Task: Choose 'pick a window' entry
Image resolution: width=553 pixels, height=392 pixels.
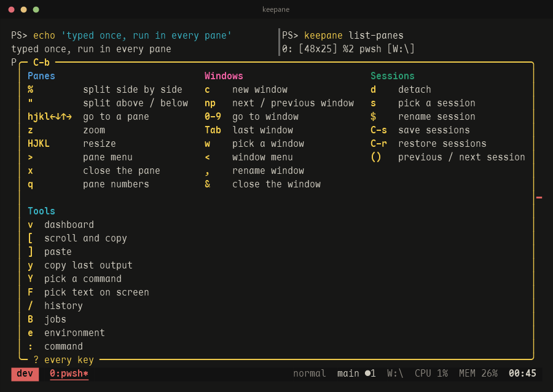Action: [268, 144]
